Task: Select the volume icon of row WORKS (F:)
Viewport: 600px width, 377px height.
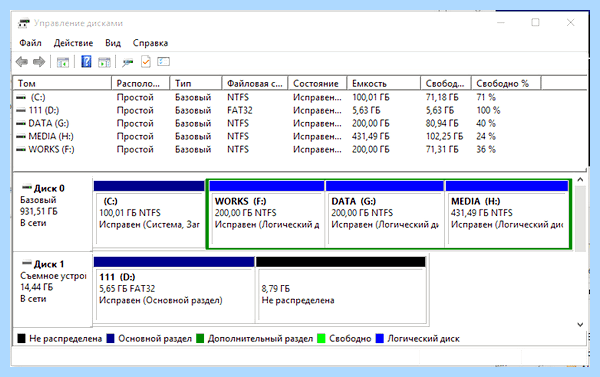Action: [21, 150]
